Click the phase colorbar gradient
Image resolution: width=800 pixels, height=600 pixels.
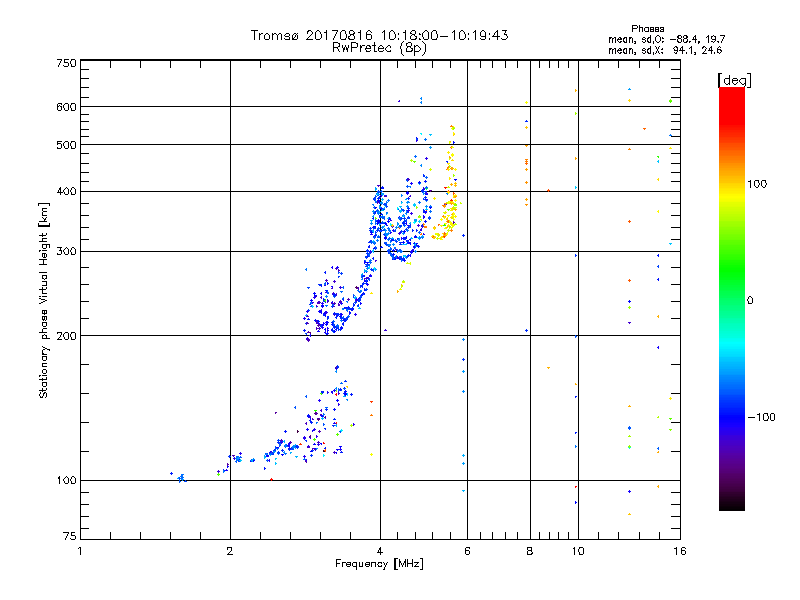pyautogui.click(x=732, y=299)
